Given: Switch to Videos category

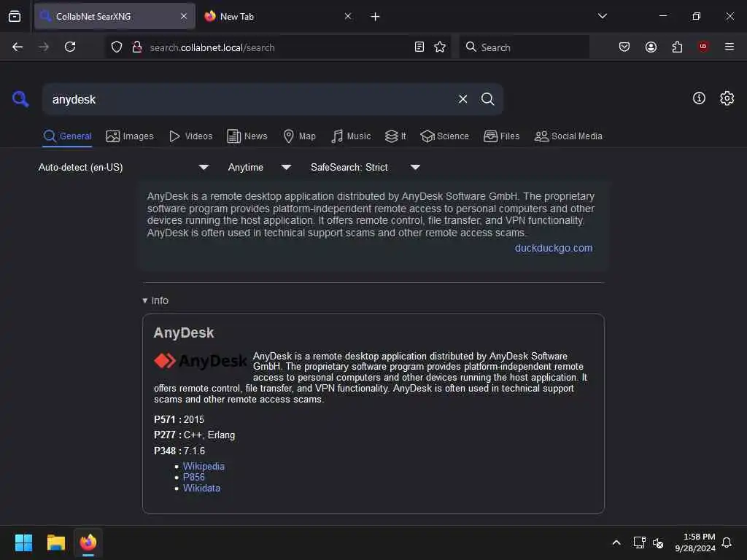Looking at the screenshot, I should click(x=190, y=136).
